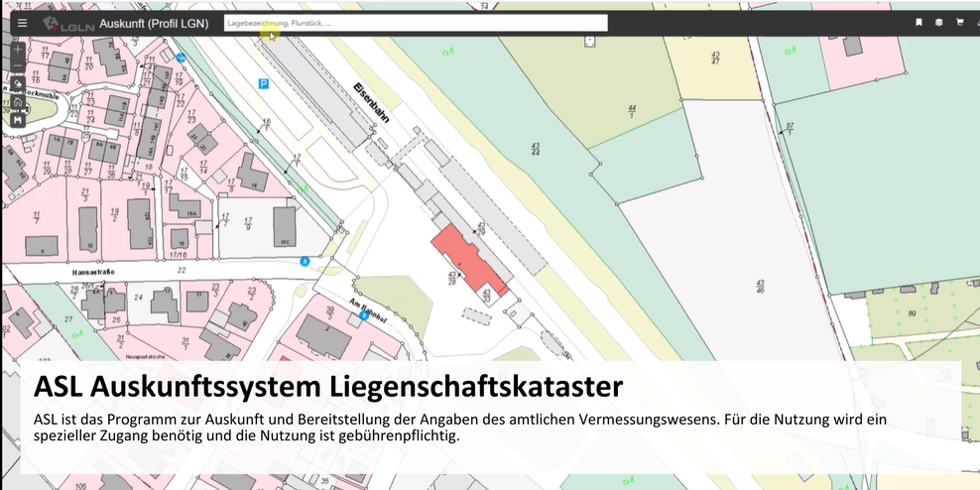Click the home extent button

(18, 101)
